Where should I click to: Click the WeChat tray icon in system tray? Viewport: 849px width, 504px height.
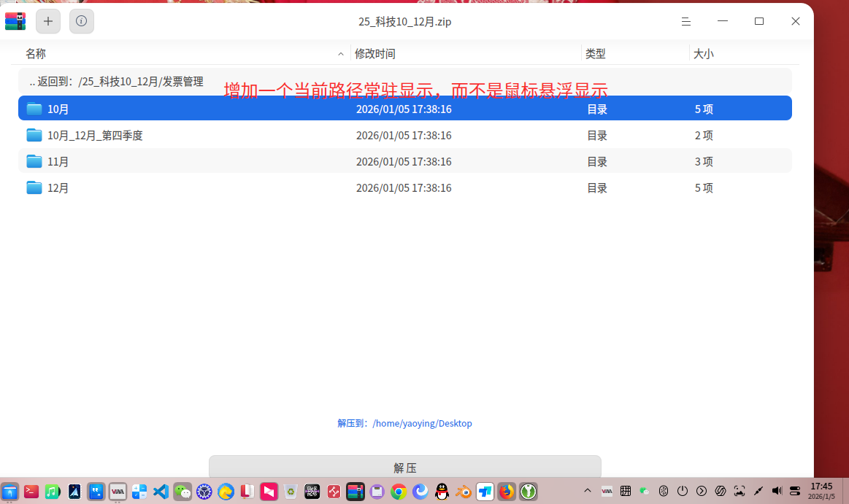[645, 491]
